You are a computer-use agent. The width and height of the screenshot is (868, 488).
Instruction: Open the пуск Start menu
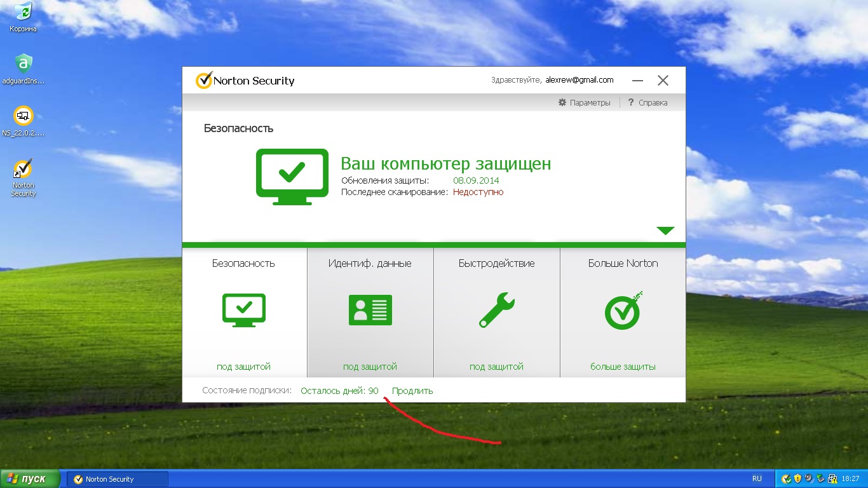click(x=31, y=478)
